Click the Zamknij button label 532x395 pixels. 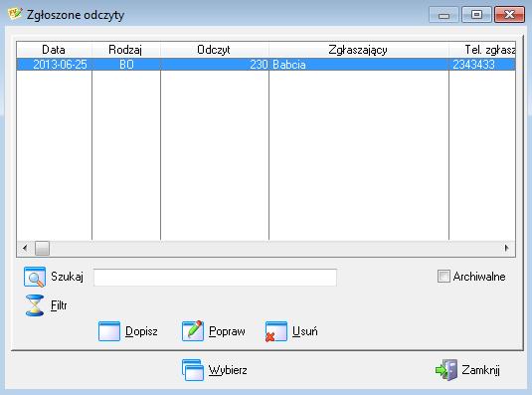480,370
